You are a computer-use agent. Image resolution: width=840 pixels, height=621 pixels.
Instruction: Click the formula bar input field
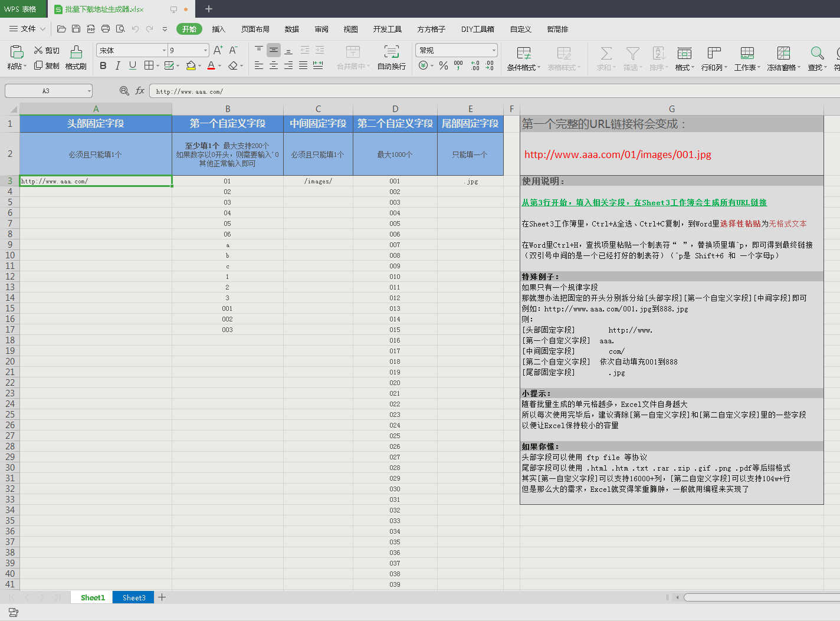pos(494,91)
